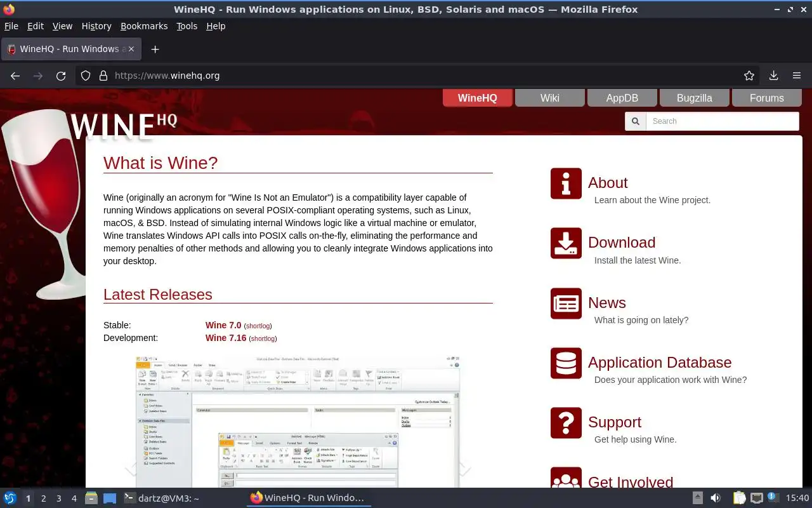Open the Support link
812x508 pixels.
615,422
